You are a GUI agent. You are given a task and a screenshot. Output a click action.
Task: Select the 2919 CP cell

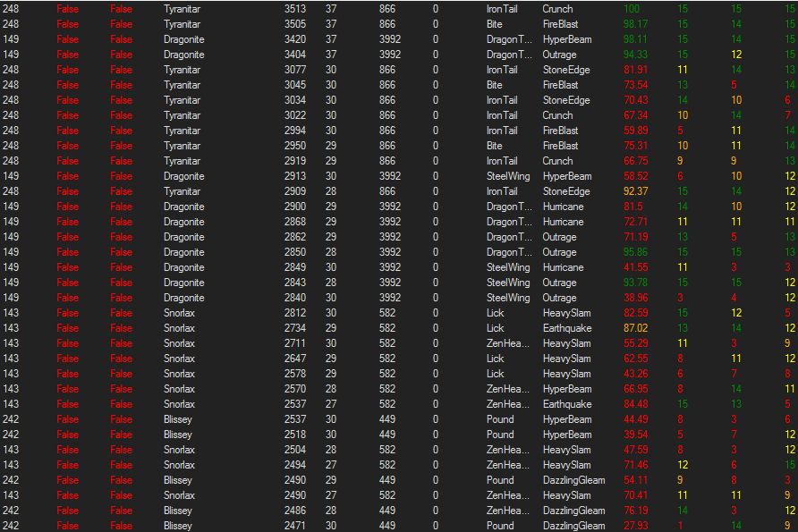[x=294, y=161]
